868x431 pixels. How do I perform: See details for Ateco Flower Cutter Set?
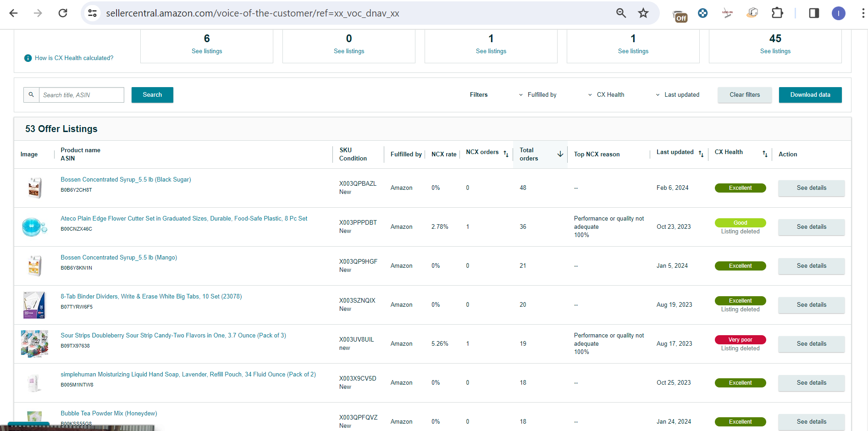[811, 227]
